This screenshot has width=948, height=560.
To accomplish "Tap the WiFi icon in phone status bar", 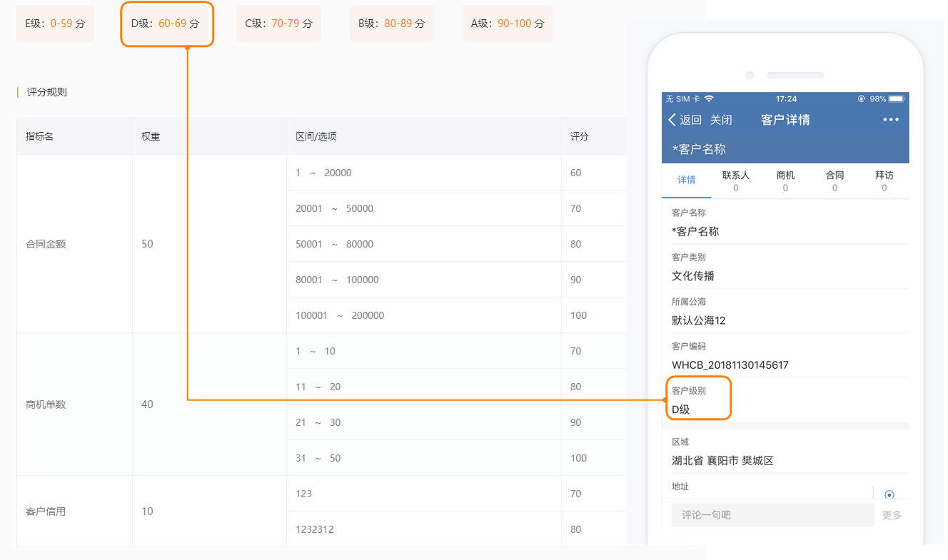I will coord(709,98).
